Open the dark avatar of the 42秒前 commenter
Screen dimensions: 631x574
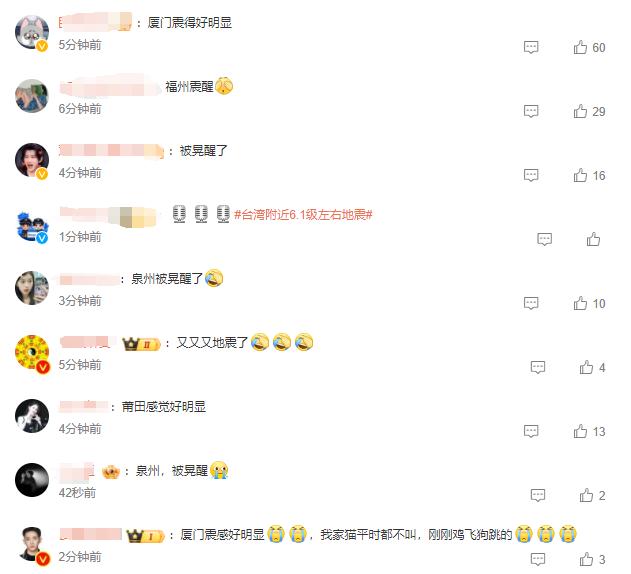[32, 480]
